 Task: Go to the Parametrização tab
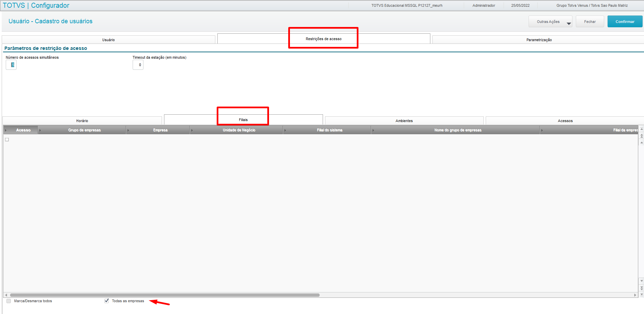pyautogui.click(x=539, y=40)
